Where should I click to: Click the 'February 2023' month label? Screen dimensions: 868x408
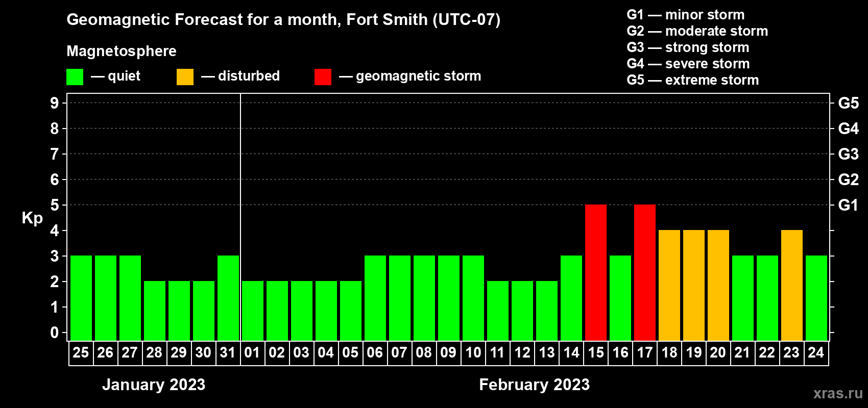pos(535,385)
